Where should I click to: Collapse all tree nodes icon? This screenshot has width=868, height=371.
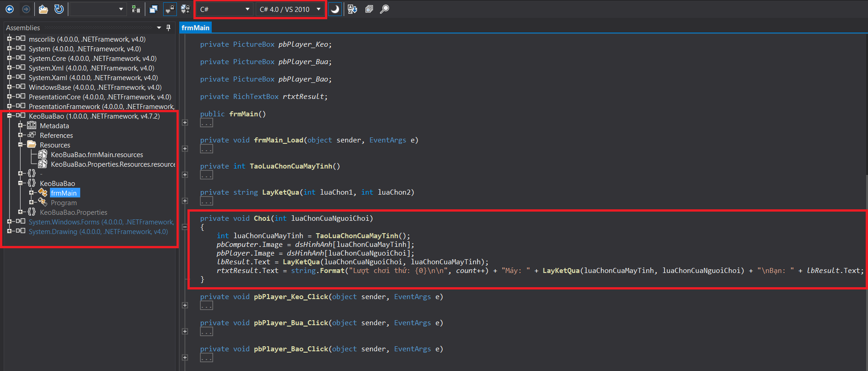pos(369,9)
